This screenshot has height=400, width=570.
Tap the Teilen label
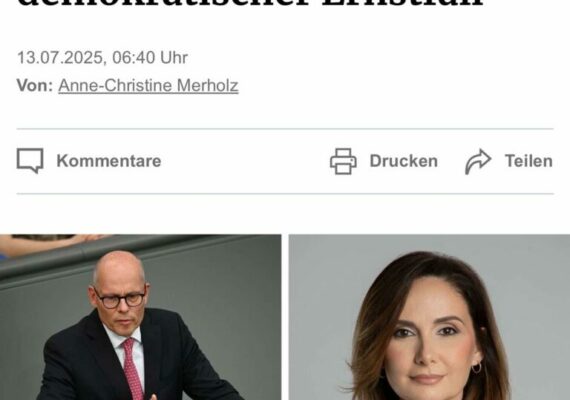point(529,161)
